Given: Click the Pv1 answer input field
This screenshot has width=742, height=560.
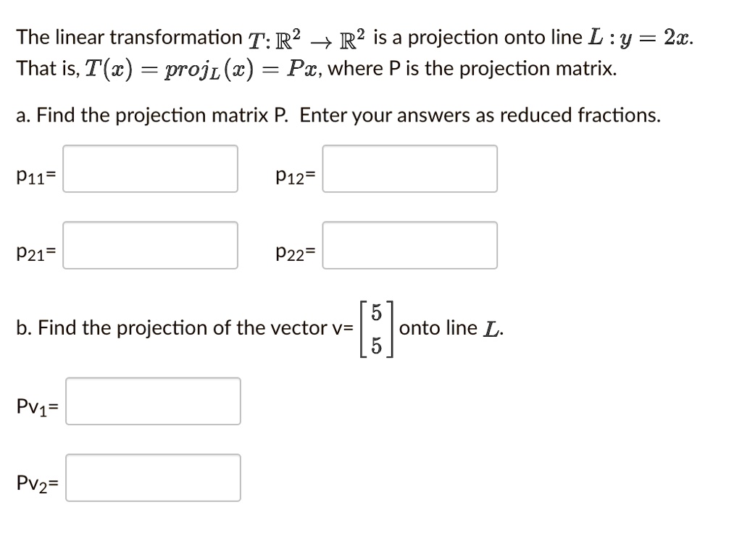Looking at the screenshot, I should (x=153, y=401).
